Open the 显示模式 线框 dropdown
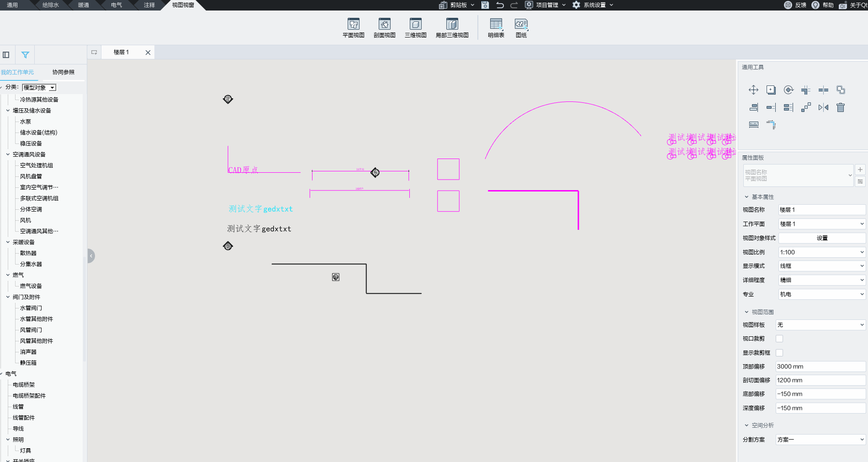Screen dimensions: 868x462 [x=822, y=266]
